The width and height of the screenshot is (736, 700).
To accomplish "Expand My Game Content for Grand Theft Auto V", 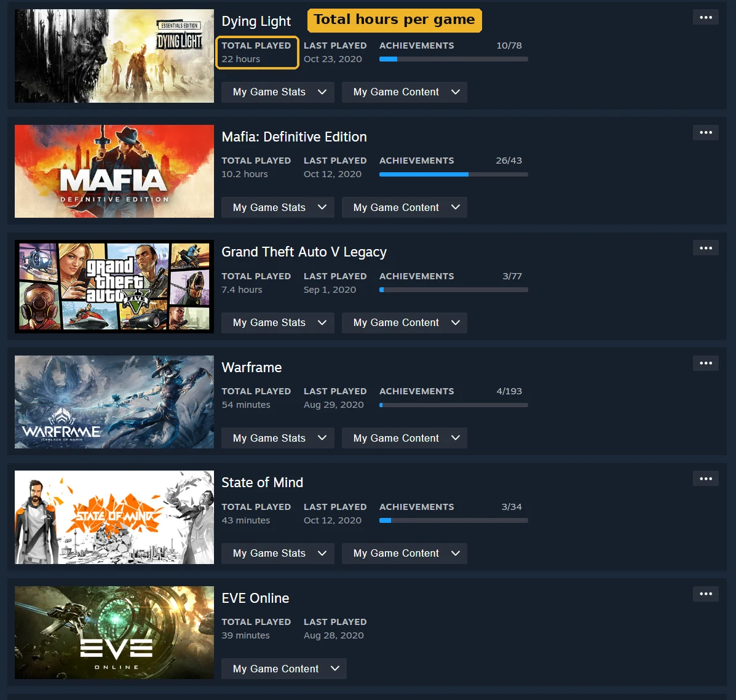I will pos(404,322).
